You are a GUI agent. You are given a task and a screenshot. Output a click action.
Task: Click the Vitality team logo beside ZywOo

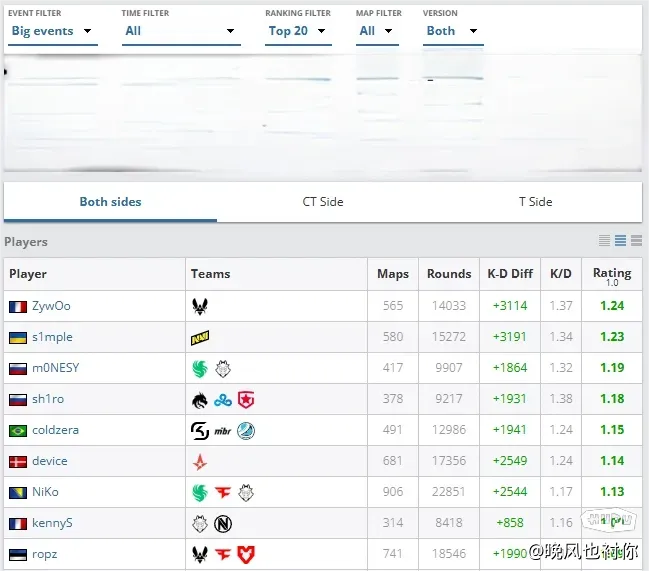[x=200, y=306]
